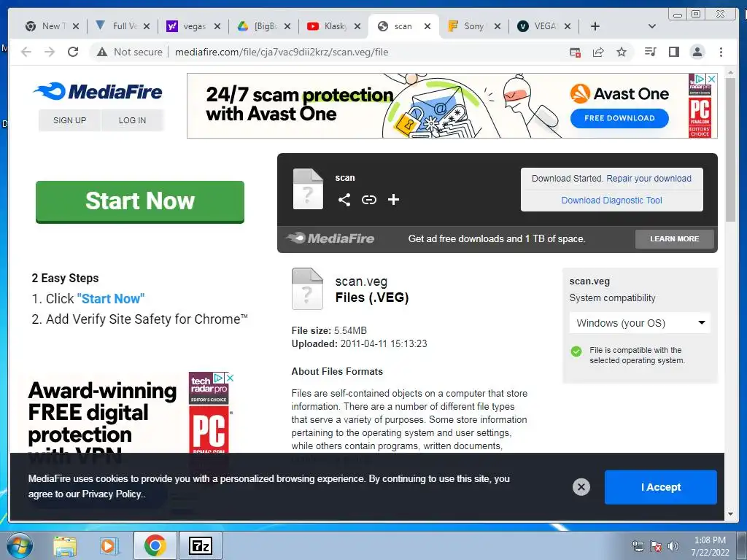
Task: Click the plus icon to save scan file
Action: [x=393, y=200]
